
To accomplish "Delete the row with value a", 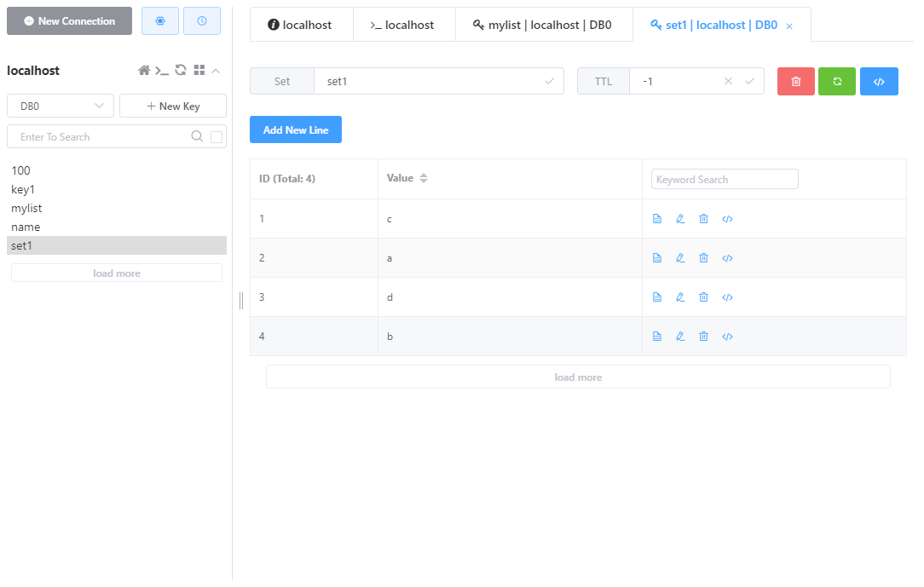I will click(703, 258).
